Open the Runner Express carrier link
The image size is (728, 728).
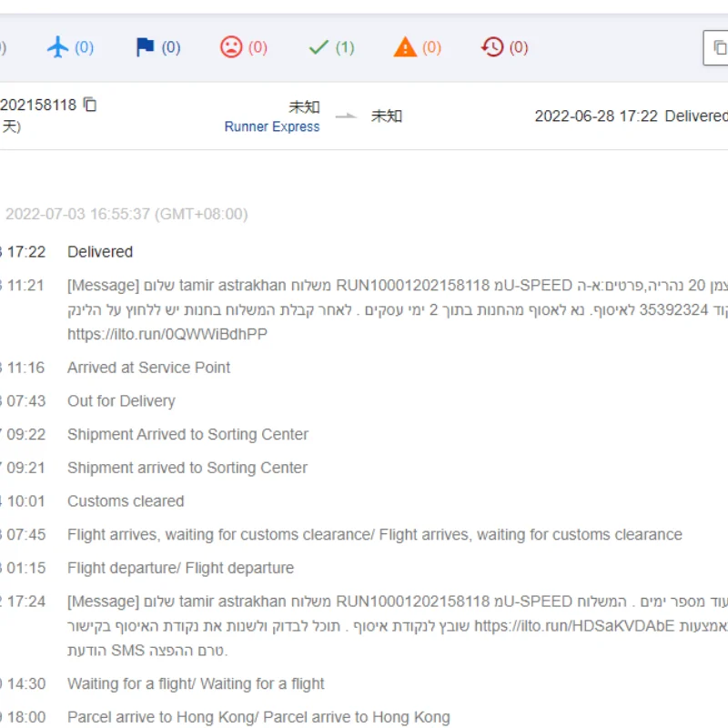tap(271, 126)
